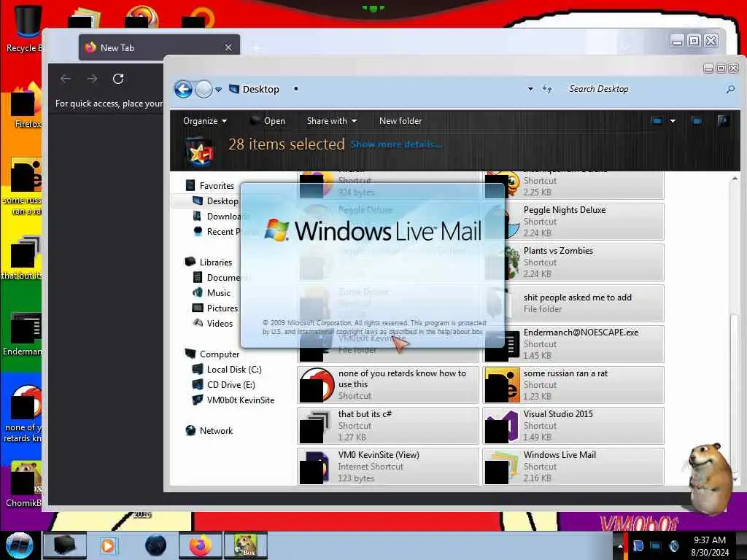Select Endermanch@NOESCAPE.exe shortcut
This screenshot has width=747, height=560.
point(573,344)
